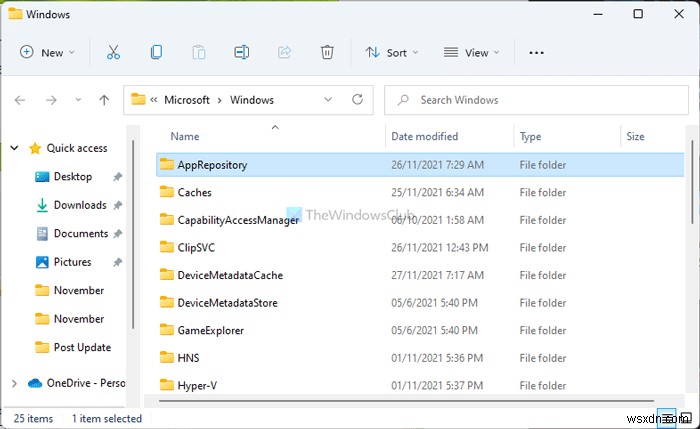The height and width of the screenshot is (429, 700).
Task: Click the navigation pane vertical scrollbar
Action: [133, 235]
